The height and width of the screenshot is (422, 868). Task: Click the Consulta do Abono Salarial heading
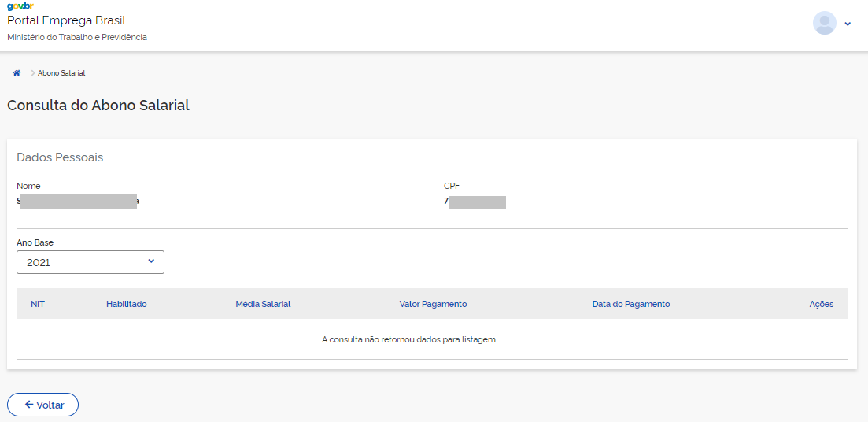click(x=98, y=105)
